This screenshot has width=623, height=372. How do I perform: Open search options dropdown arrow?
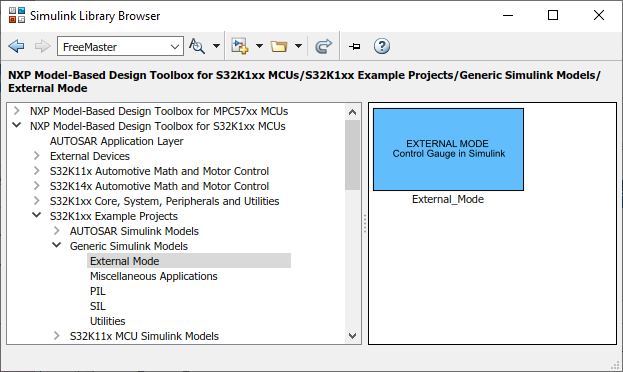pyautogui.click(x=216, y=46)
